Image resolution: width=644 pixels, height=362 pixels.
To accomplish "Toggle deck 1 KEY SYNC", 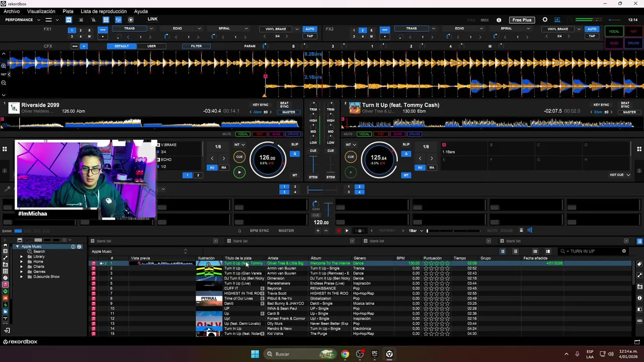I will pyautogui.click(x=260, y=105).
